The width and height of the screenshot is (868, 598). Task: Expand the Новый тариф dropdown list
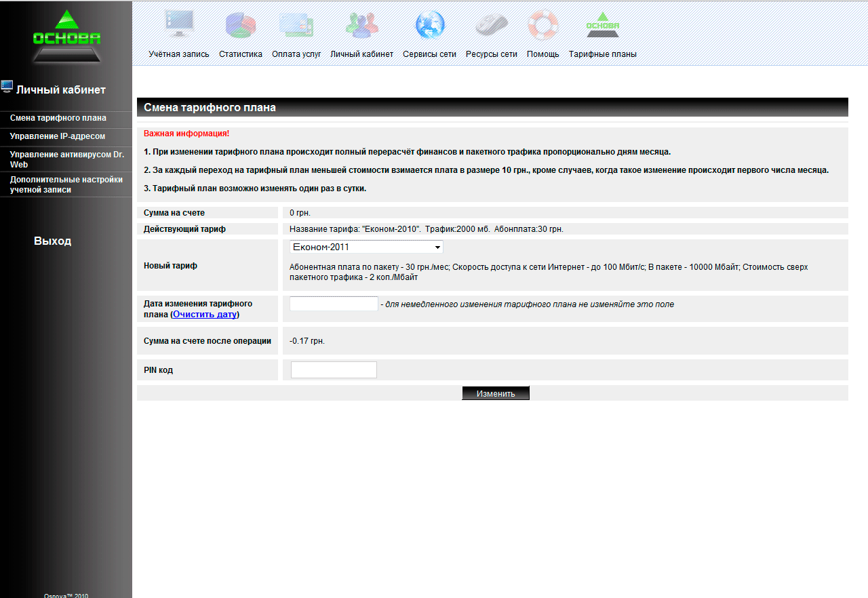pyautogui.click(x=366, y=247)
